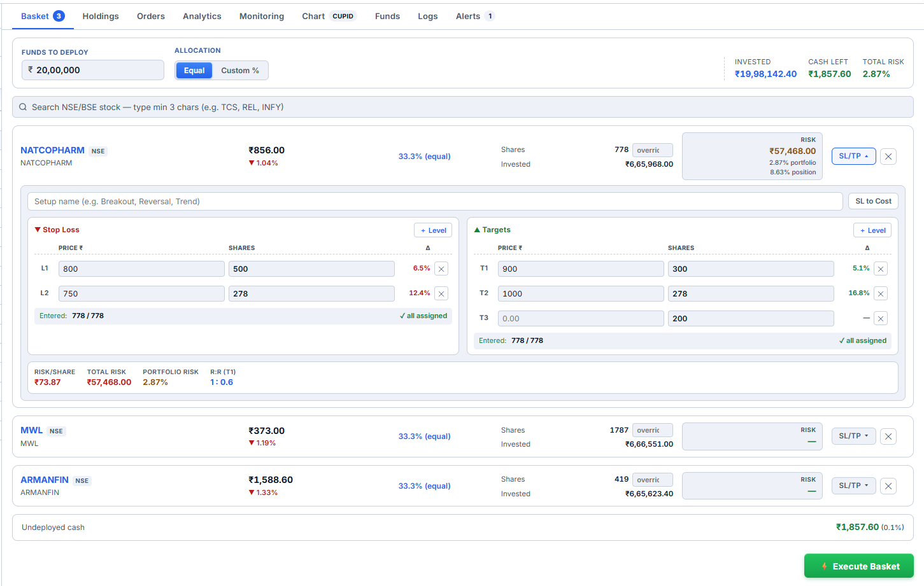Image resolution: width=924 pixels, height=586 pixels.
Task: Open the Chart CUPID tab
Action: coord(329,16)
